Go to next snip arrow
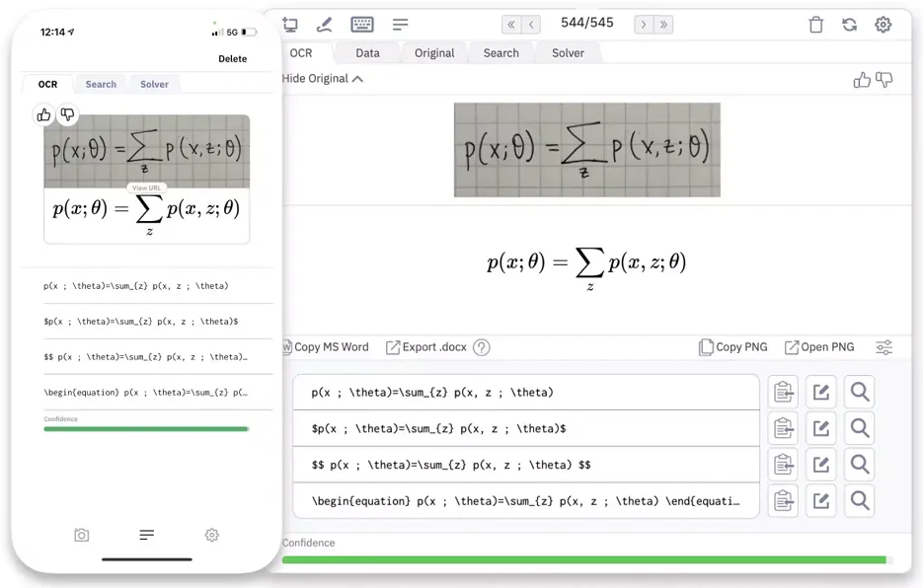 644,25
